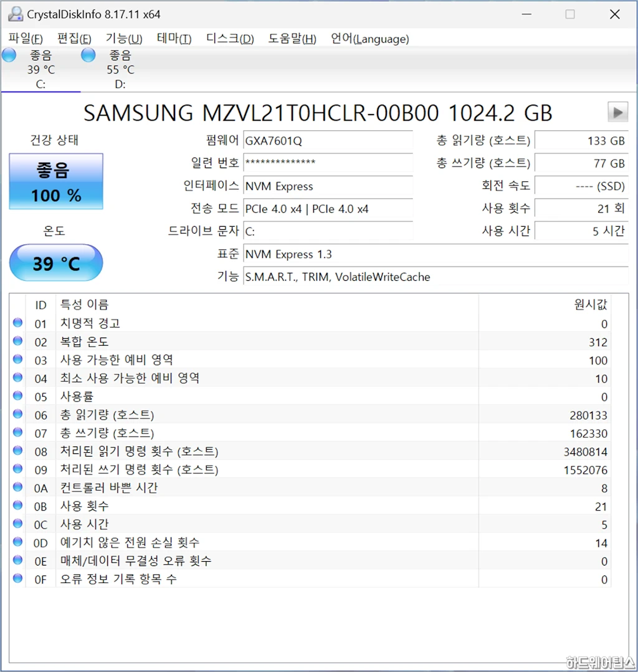Click the total host reads value 133 GB
This screenshot has width=638, height=672.
581,141
